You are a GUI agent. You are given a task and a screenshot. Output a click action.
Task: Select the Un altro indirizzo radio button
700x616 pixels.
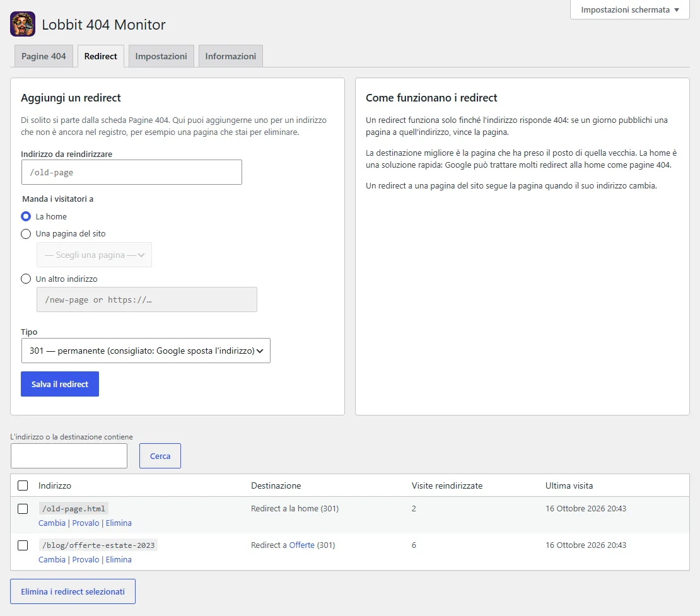26,279
